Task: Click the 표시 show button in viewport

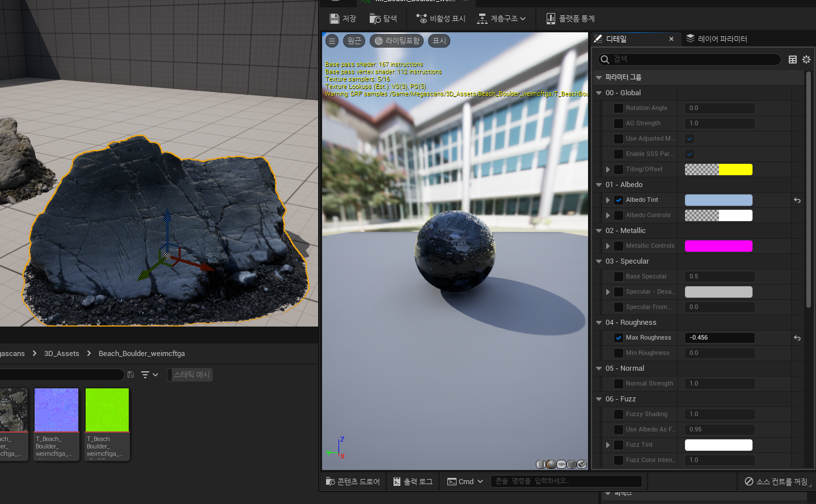Action: point(439,41)
